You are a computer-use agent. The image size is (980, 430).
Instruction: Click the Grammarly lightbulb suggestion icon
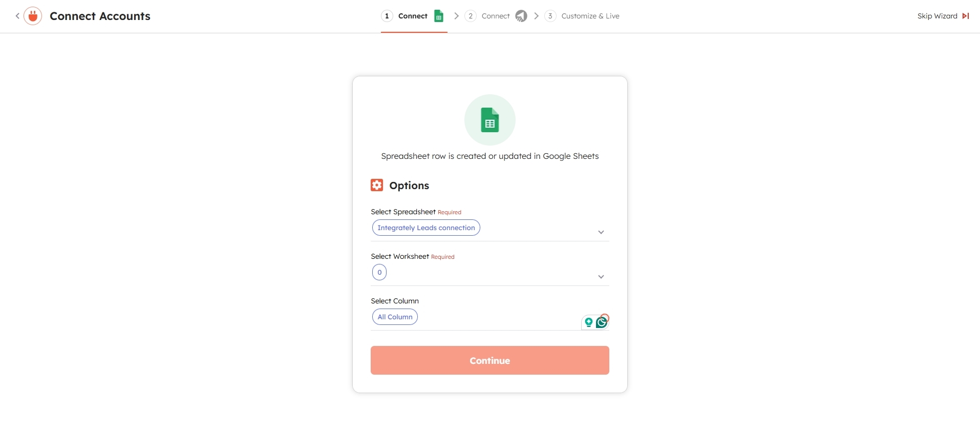pyautogui.click(x=589, y=322)
